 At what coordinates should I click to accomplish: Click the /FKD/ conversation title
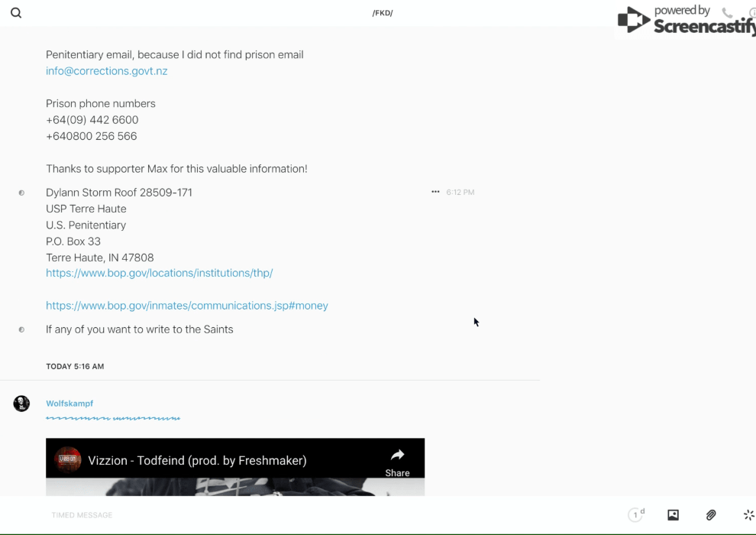point(383,13)
